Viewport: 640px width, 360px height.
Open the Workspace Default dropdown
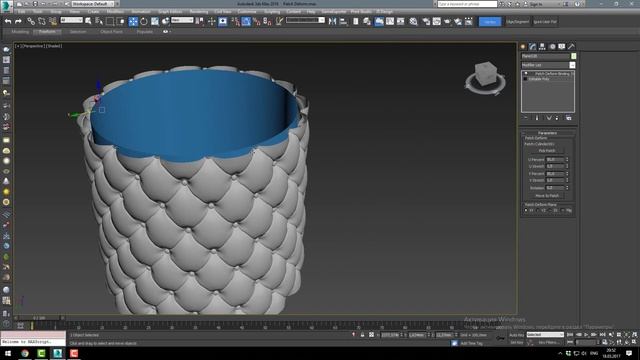tap(93, 4)
